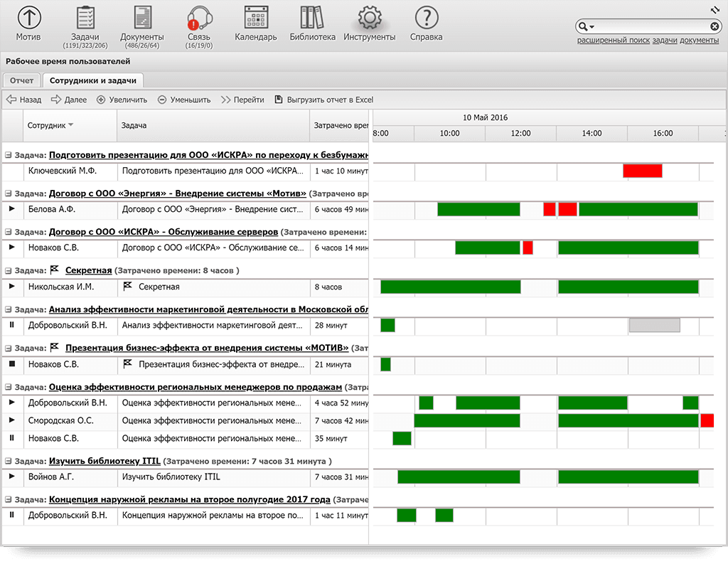Click the play status icon for Никольская И.М.

[12, 287]
